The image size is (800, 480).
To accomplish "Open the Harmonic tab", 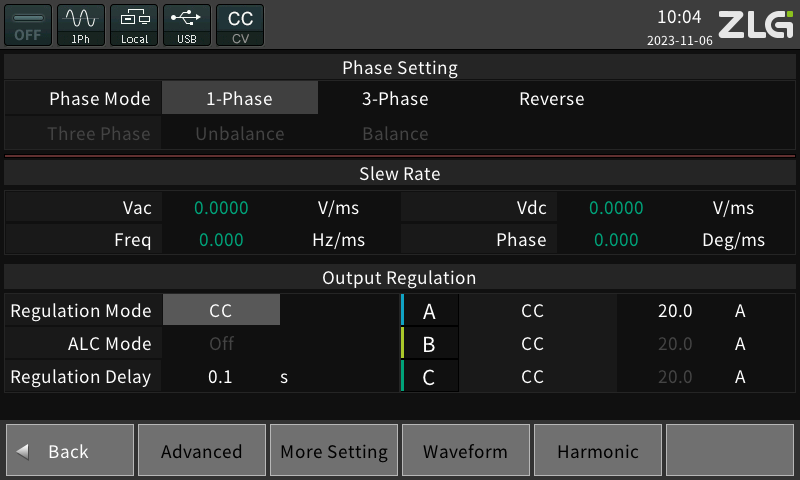I will tap(598, 452).
